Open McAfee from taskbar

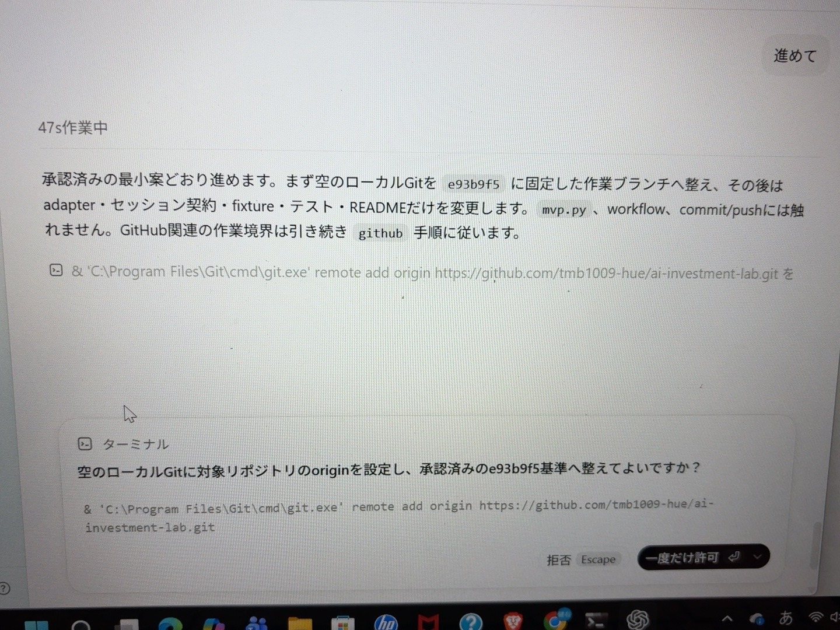(428, 622)
